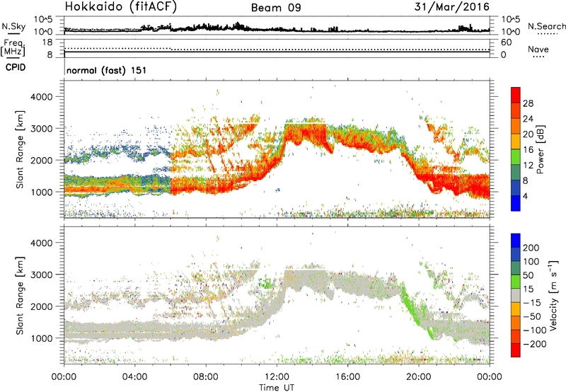Viewport: 566px width, 392px height.
Task: Click the date 31/Mar/2016
Action: pos(452,7)
